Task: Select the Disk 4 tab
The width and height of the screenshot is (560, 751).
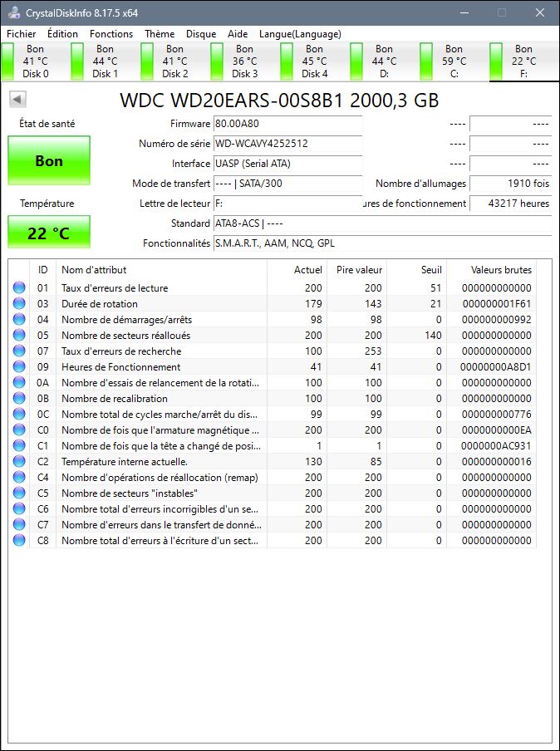Action: tap(314, 61)
